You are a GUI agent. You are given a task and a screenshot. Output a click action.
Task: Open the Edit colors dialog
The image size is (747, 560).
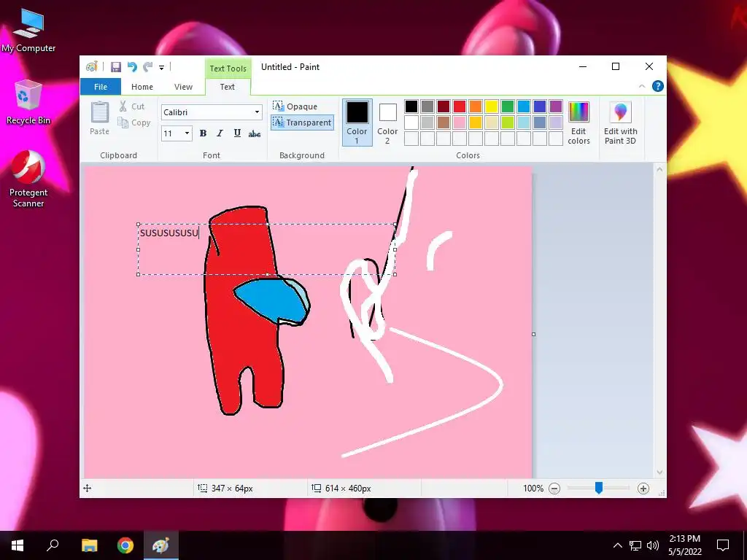click(x=578, y=122)
